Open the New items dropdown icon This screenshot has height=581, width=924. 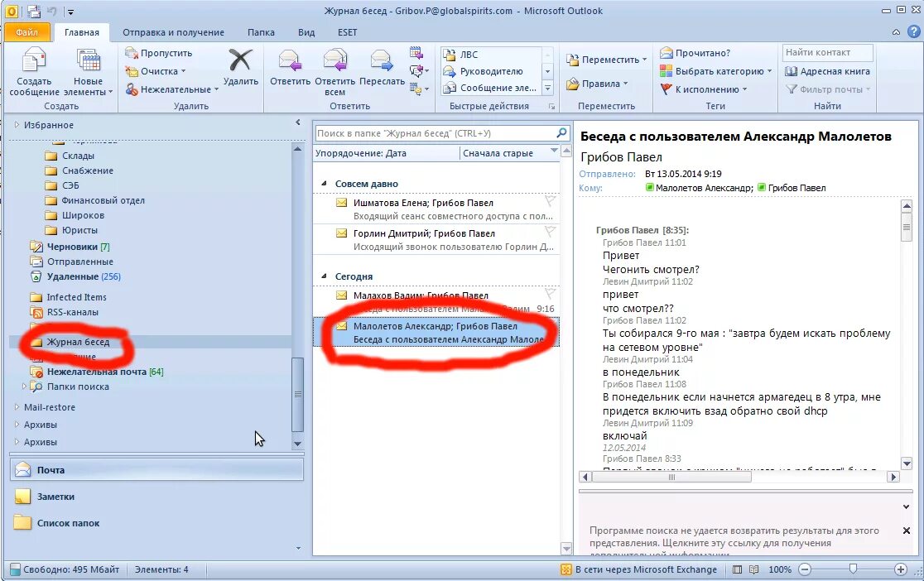click(x=89, y=60)
